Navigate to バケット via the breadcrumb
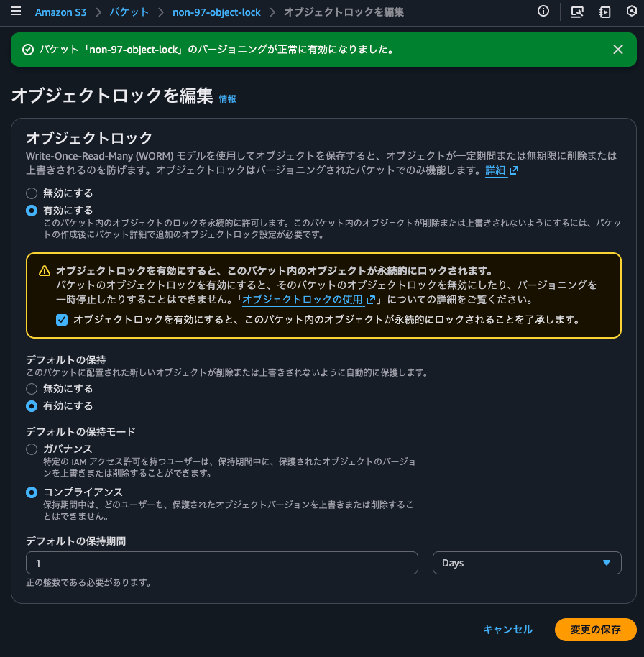 129,12
